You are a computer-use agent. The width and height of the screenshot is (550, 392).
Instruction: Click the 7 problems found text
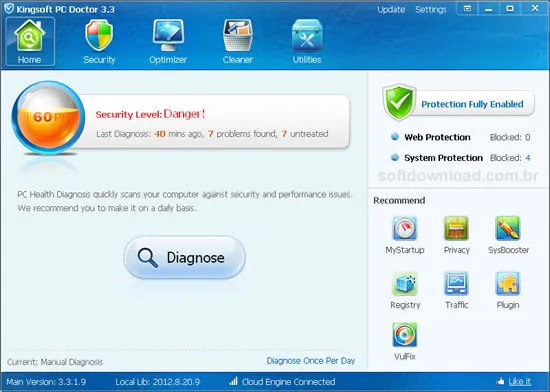243,134
